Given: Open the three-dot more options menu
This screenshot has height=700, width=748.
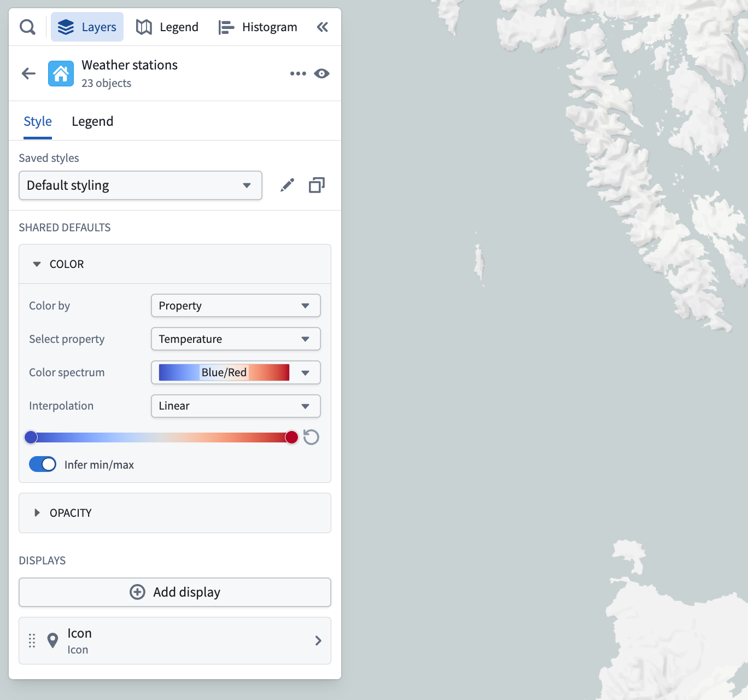Looking at the screenshot, I should tap(298, 73).
